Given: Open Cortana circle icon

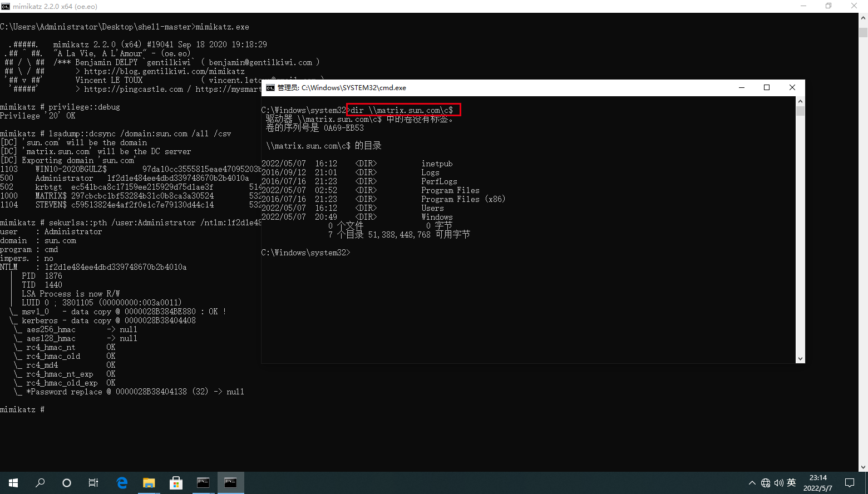Looking at the screenshot, I should click(67, 483).
